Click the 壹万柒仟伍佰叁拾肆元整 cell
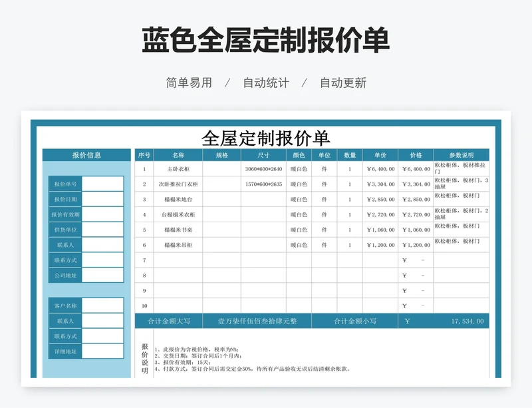This screenshot has width=532, height=408. (257, 321)
